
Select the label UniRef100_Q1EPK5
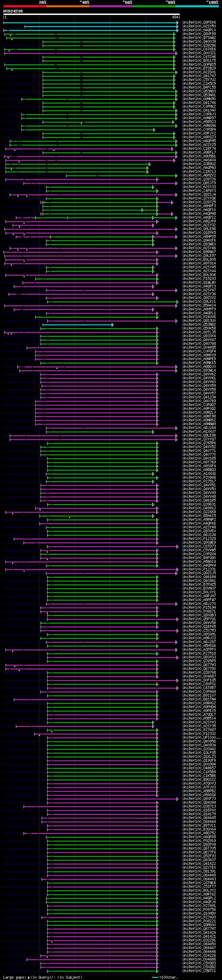click(x=199, y=233)
